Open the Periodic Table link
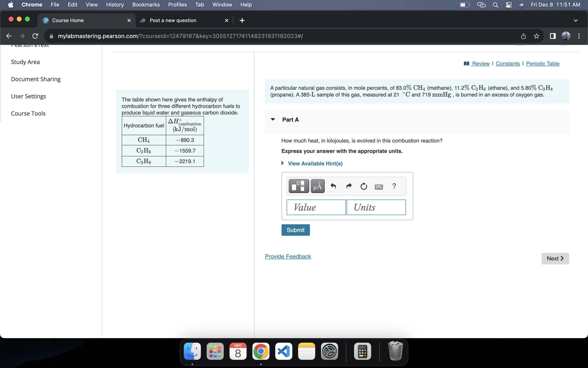The height and width of the screenshot is (368, 588). click(542, 64)
